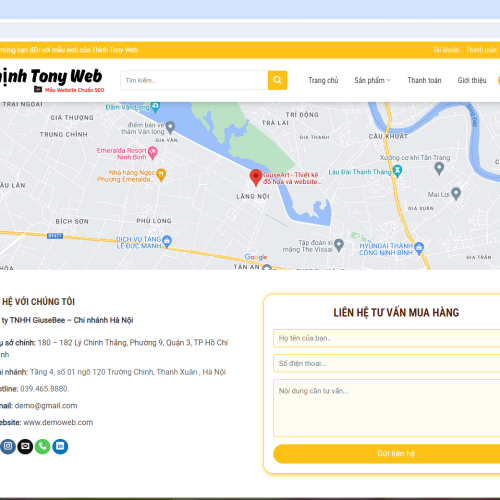Click the Đầm Vân Long map marker
The image size is (500, 500).
155,107
